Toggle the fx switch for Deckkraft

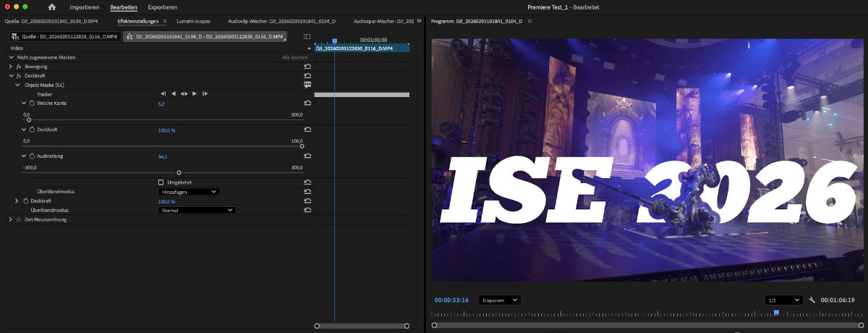[x=19, y=75]
